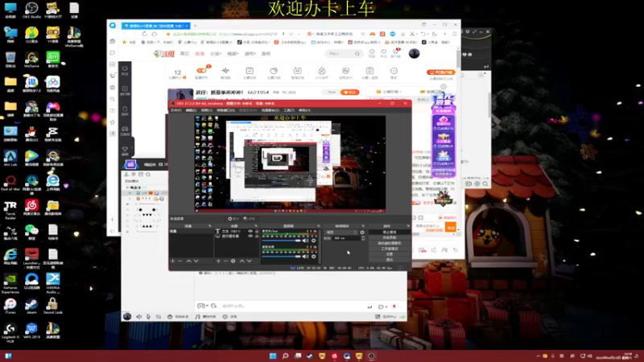Open 视图 (View) menu in OBS
This screenshot has width=644, height=362.
click(x=207, y=110)
